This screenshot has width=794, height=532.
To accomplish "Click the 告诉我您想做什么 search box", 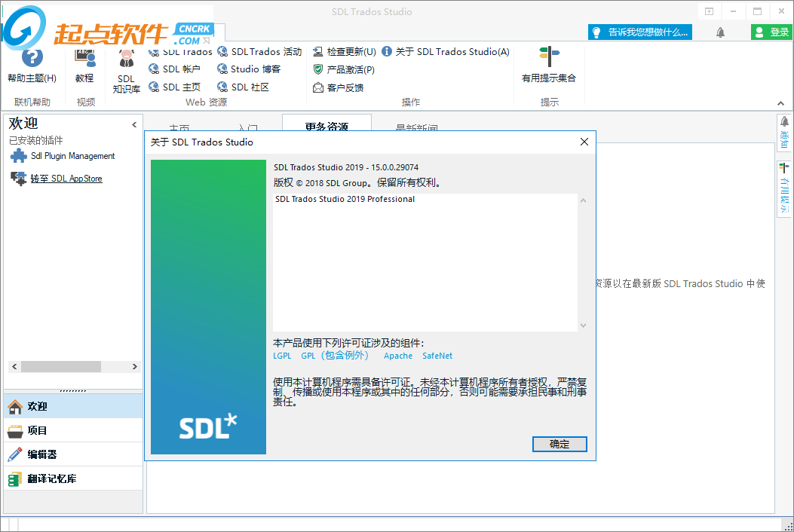I will point(640,32).
